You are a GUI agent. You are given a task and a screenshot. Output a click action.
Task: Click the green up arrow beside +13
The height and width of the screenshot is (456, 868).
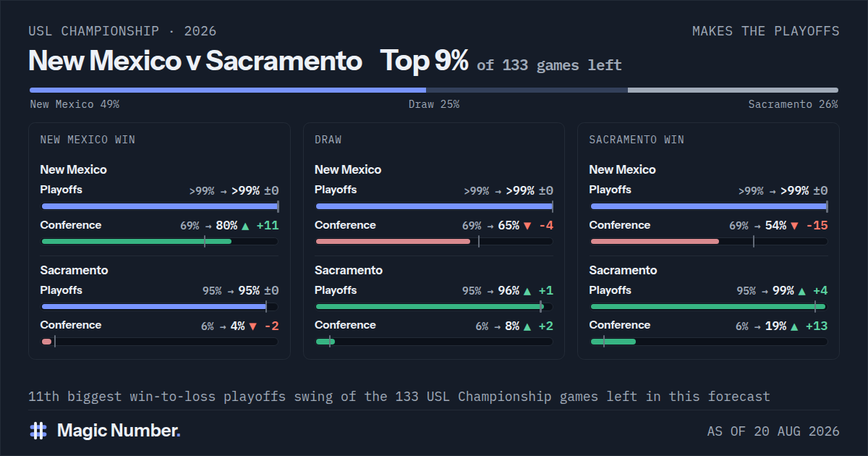coord(794,326)
